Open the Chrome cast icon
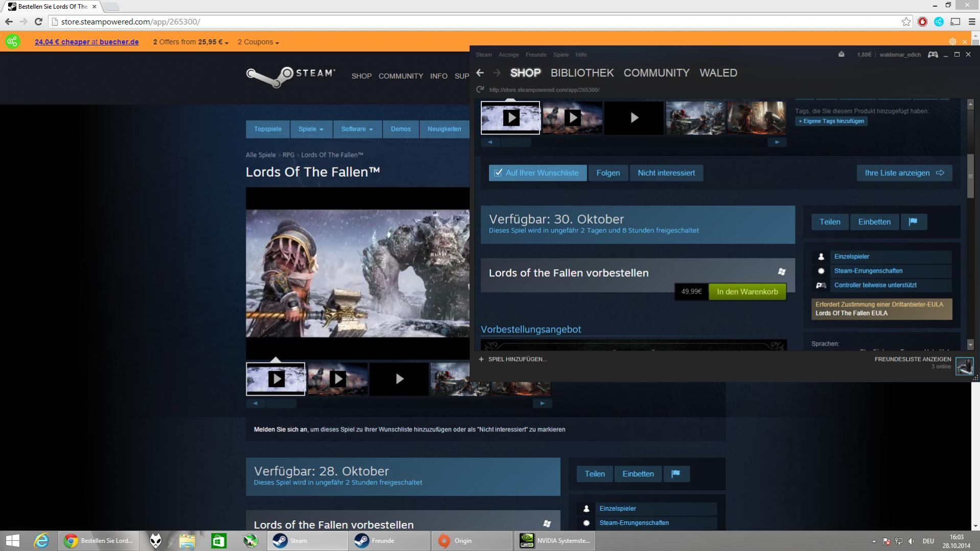The height and width of the screenshot is (551, 980). point(955,21)
